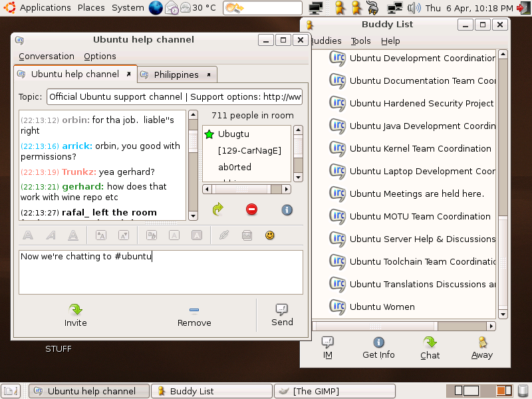
Task: Toggle bold text formatting
Action: coord(28,235)
